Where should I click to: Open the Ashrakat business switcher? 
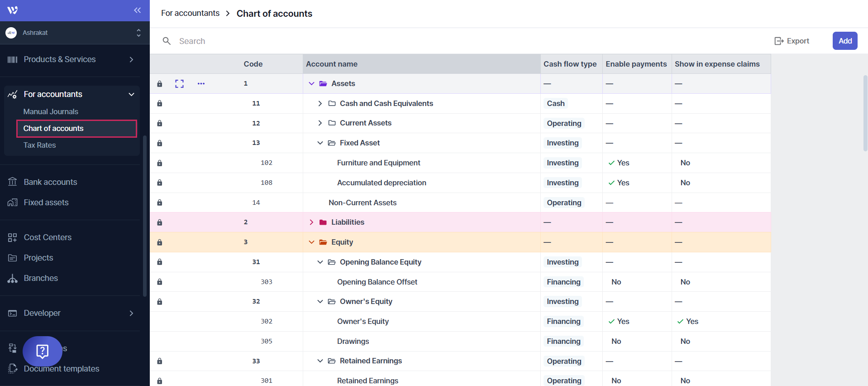(x=75, y=33)
